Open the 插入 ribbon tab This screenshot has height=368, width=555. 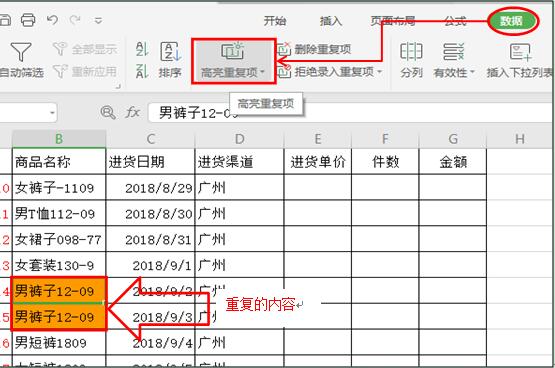coord(331,21)
